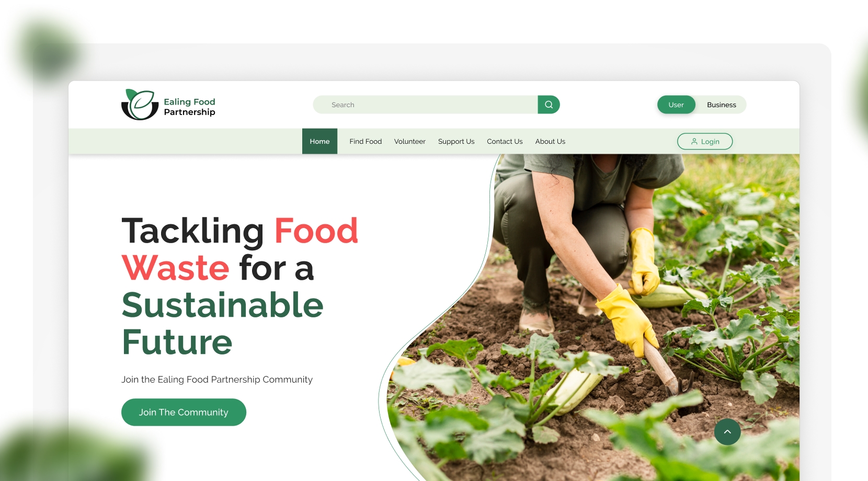Image resolution: width=868 pixels, height=481 pixels.
Task: Click the green search magnifier icon
Action: click(549, 105)
